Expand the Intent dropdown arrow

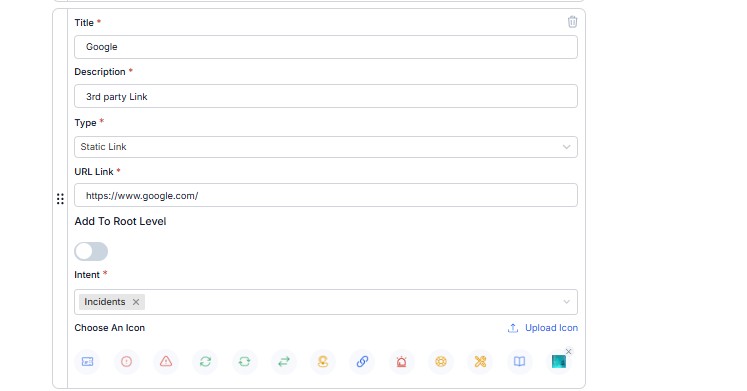point(566,302)
